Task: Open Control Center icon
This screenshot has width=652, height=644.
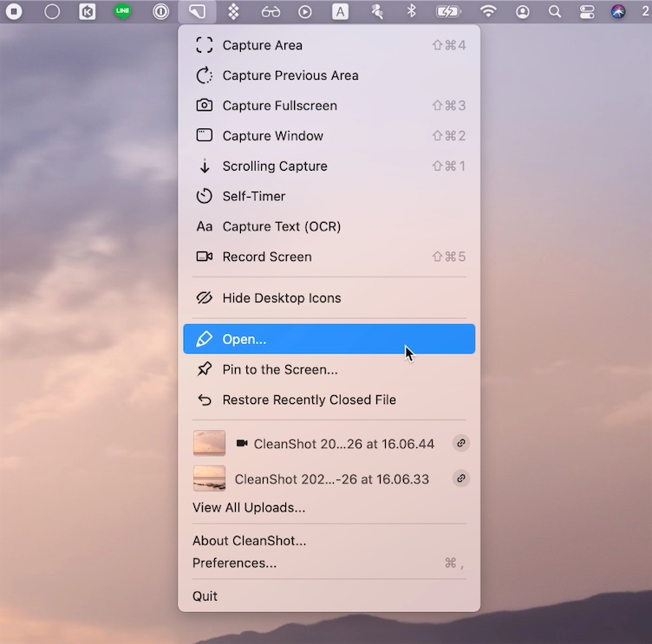Action: coord(587,11)
